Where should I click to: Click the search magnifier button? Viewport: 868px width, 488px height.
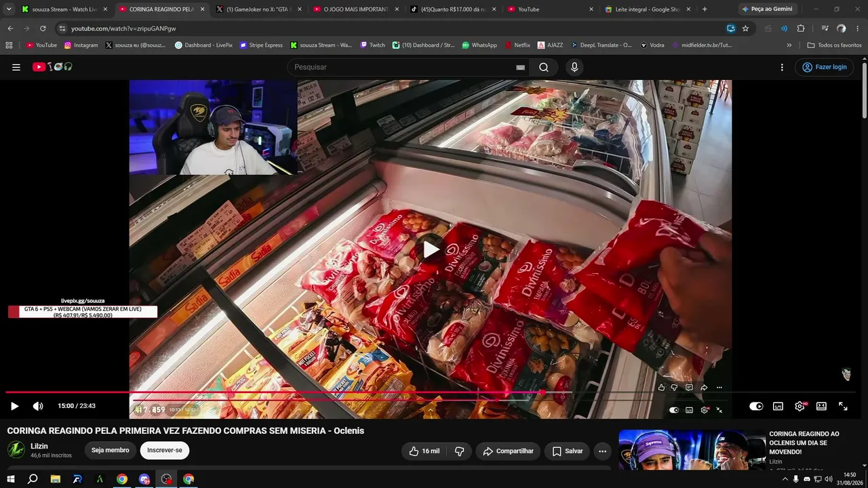(544, 67)
